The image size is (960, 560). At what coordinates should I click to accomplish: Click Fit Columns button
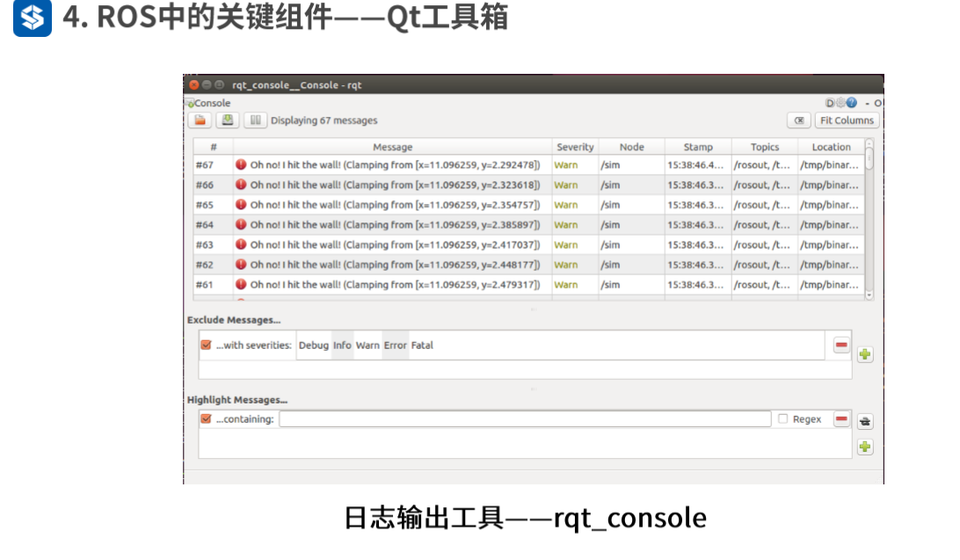pyautogui.click(x=847, y=120)
